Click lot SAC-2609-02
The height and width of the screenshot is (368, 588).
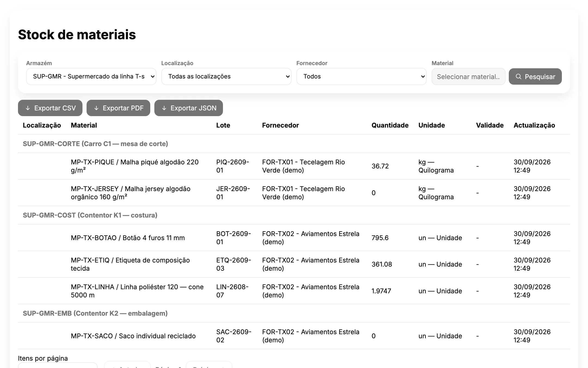[234, 336]
